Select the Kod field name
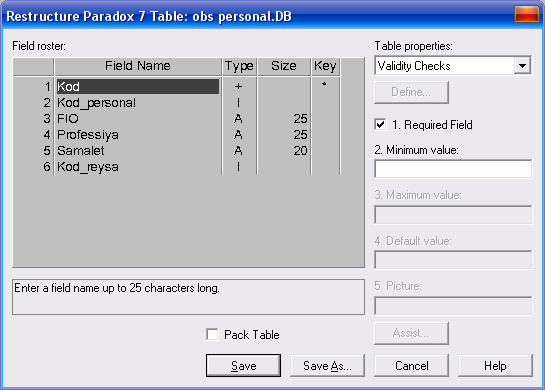This screenshot has width=545, height=390. pyautogui.click(x=138, y=87)
